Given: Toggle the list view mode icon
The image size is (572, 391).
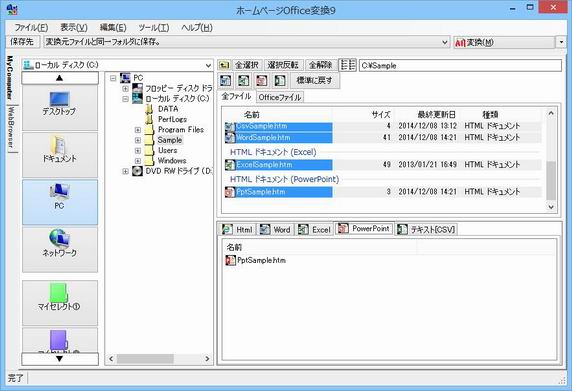Looking at the screenshot, I should (x=347, y=65).
